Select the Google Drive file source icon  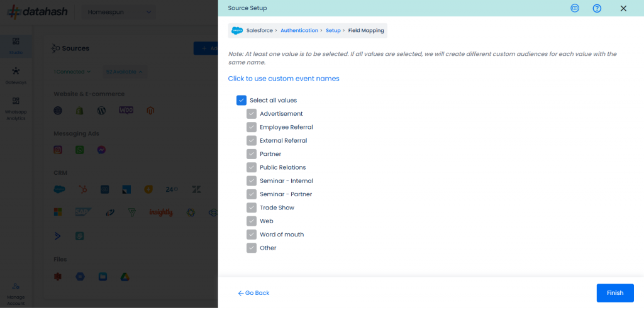(x=125, y=277)
